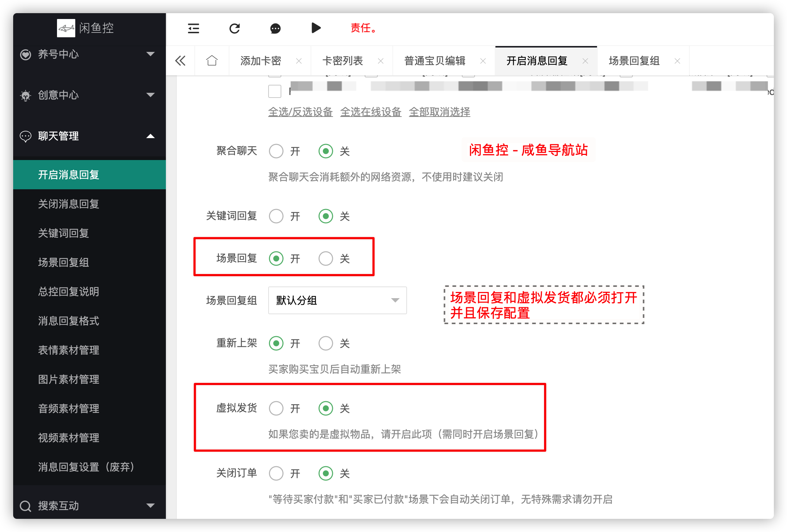The height and width of the screenshot is (532, 787).
Task: Open 关闭消息回复 in the sidebar
Action: click(x=69, y=204)
